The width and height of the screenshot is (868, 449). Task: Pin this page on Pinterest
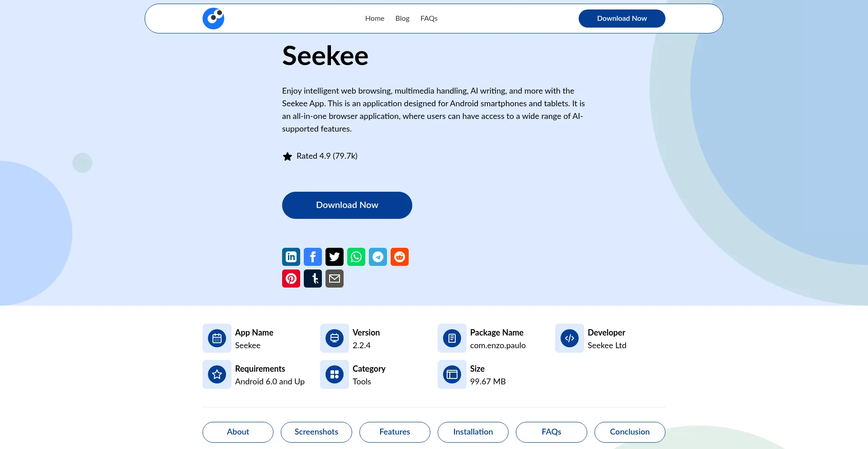[x=291, y=278]
